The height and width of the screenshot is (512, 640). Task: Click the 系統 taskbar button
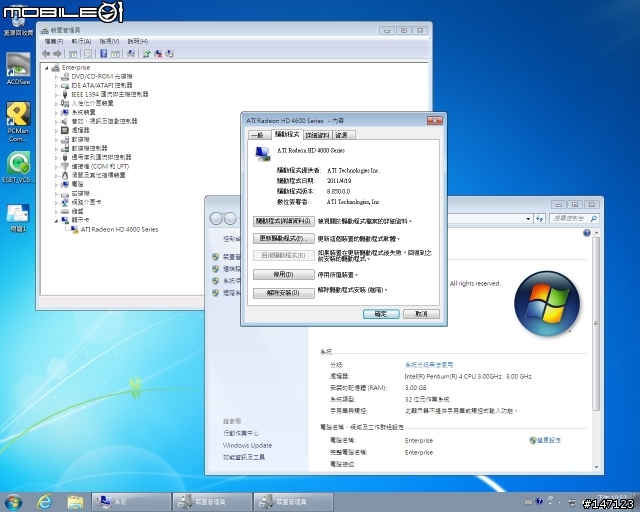pos(131,502)
